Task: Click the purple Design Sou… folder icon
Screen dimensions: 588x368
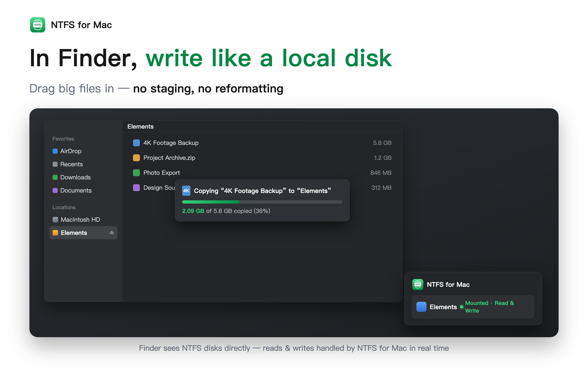Action: [137, 188]
